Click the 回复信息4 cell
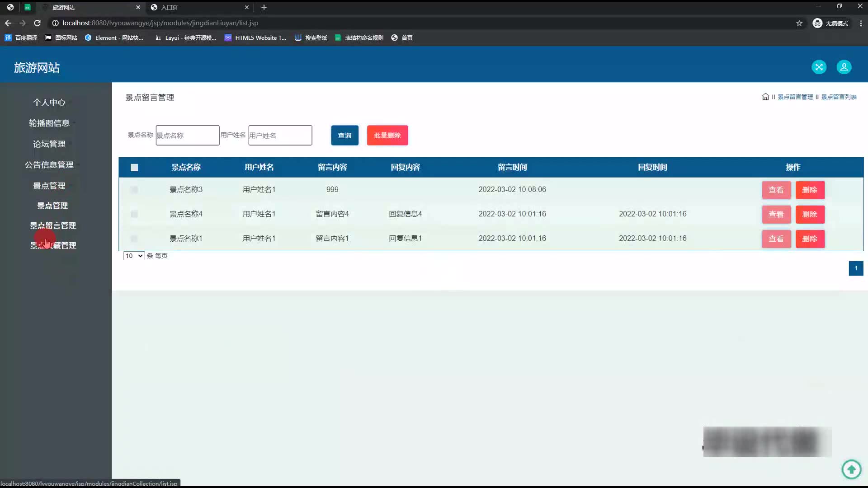868x488 pixels. click(406, 214)
